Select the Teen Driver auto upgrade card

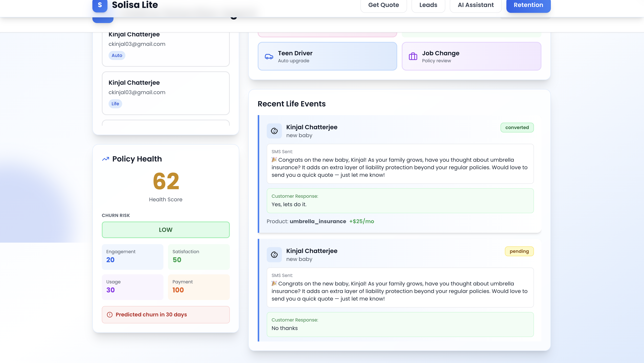click(x=327, y=56)
